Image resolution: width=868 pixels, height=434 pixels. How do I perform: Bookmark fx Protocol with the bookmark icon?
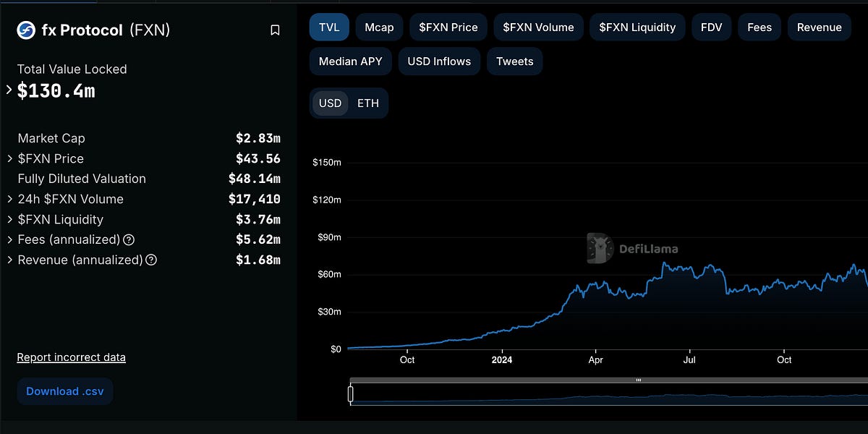tap(275, 30)
